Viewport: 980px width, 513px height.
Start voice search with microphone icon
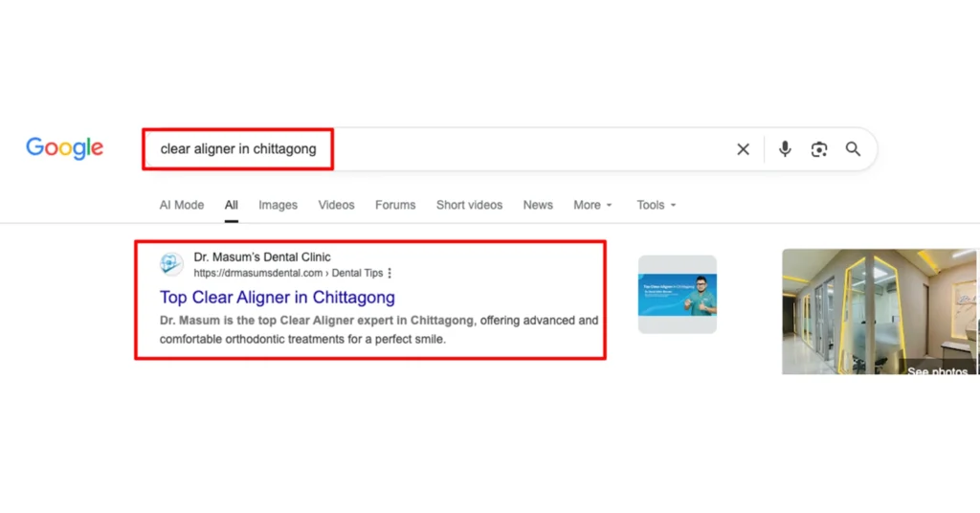point(785,148)
